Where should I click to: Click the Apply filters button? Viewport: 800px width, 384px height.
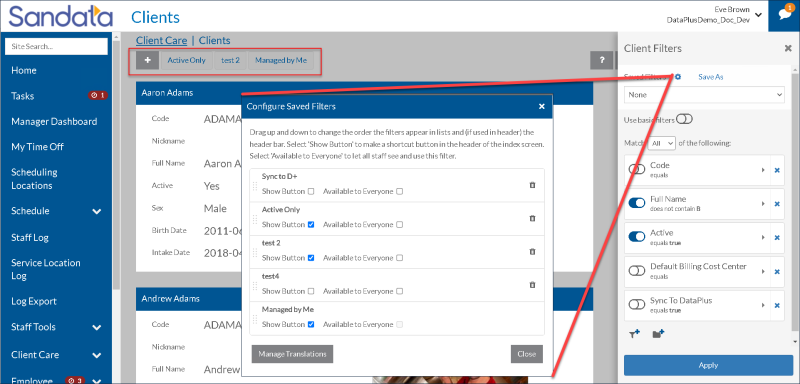708,365
